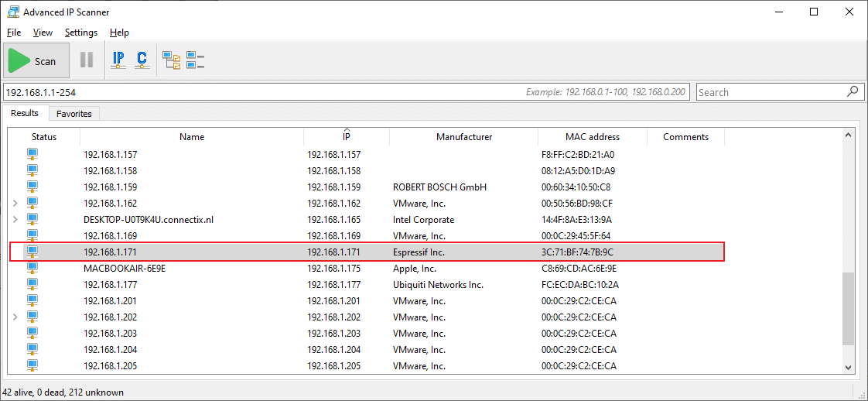Click the computer icon for 192.168.1.159
868x401 pixels.
32,187
